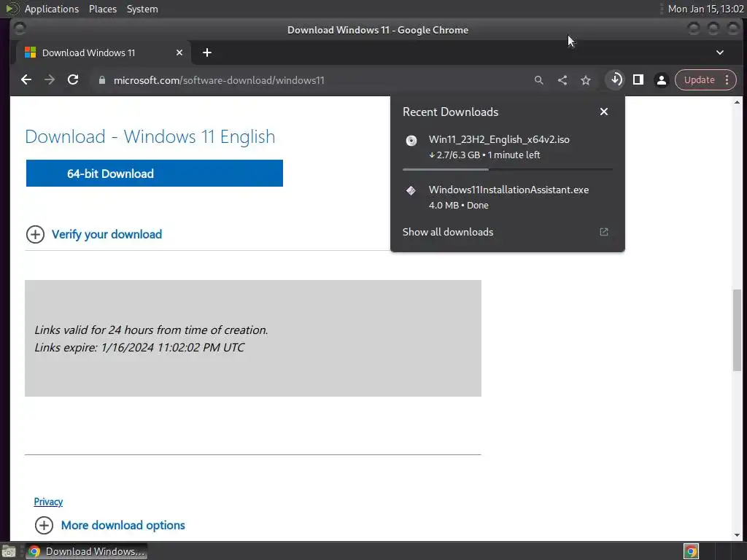The image size is (747, 560).
Task: Click Verify your download link text
Action: [107, 234]
